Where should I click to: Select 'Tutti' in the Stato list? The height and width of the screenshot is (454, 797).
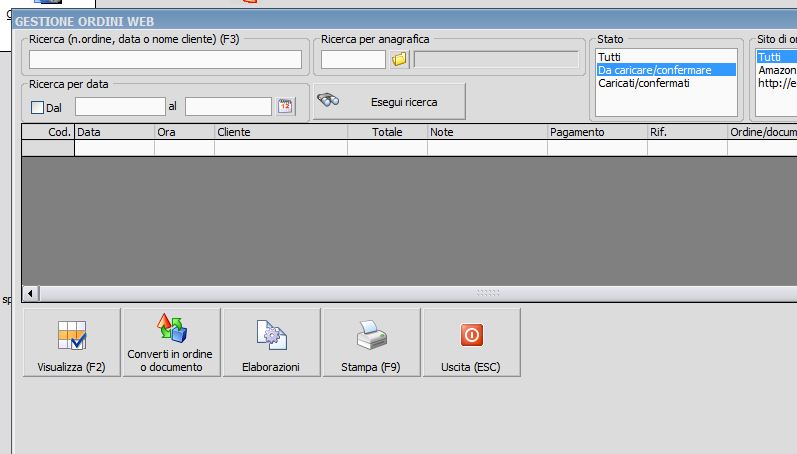point(666,57)
